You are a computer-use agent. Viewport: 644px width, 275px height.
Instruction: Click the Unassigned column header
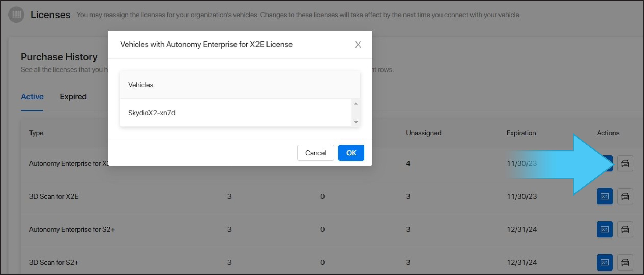click(x=424, y=133)
